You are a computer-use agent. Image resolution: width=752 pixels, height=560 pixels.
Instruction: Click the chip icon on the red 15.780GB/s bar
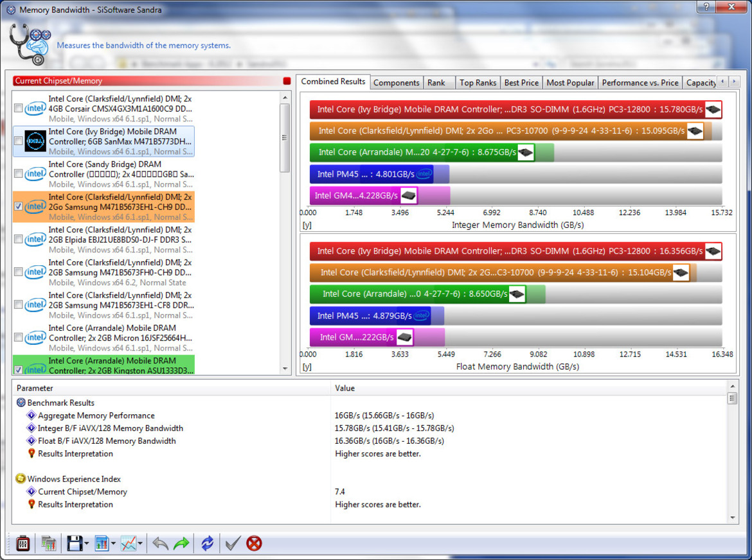pos(713,109)
